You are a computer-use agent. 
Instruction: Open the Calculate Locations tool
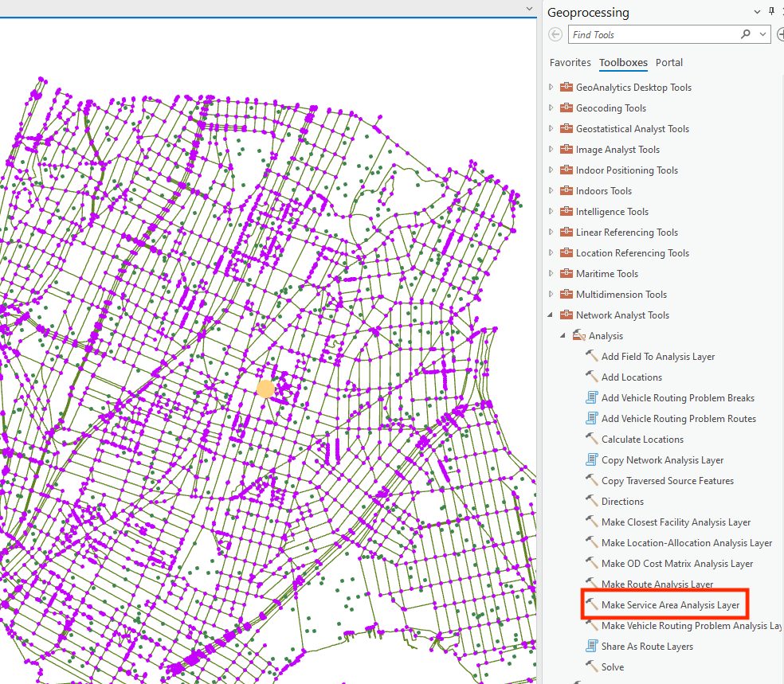635,439
